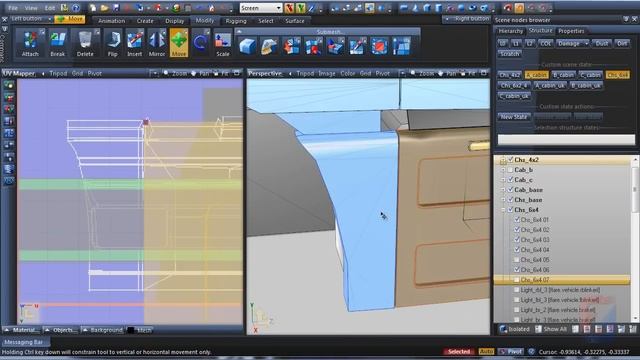Click Show All in nodes browser footer

[551, 329]
